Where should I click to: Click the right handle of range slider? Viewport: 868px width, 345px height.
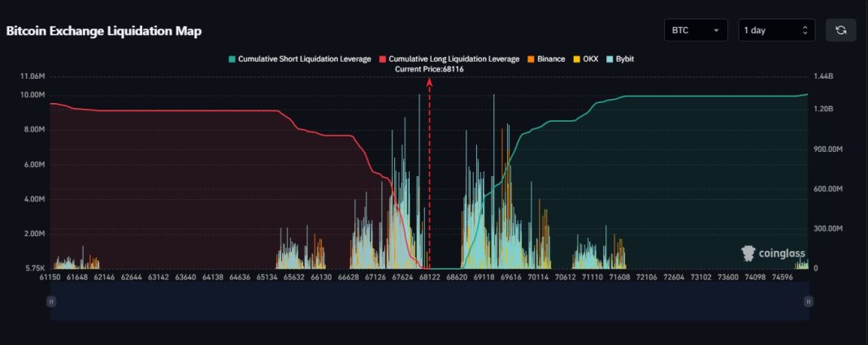[808, 301]
